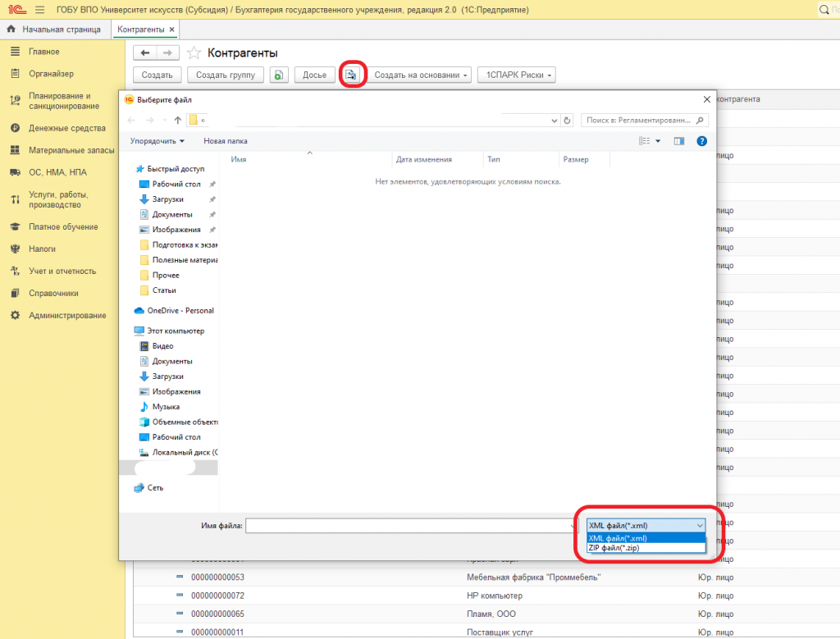Select Загрузки under Быстрый доступ
The height and width of the screenshot is (639, 840).
click(x=167, y=199)
